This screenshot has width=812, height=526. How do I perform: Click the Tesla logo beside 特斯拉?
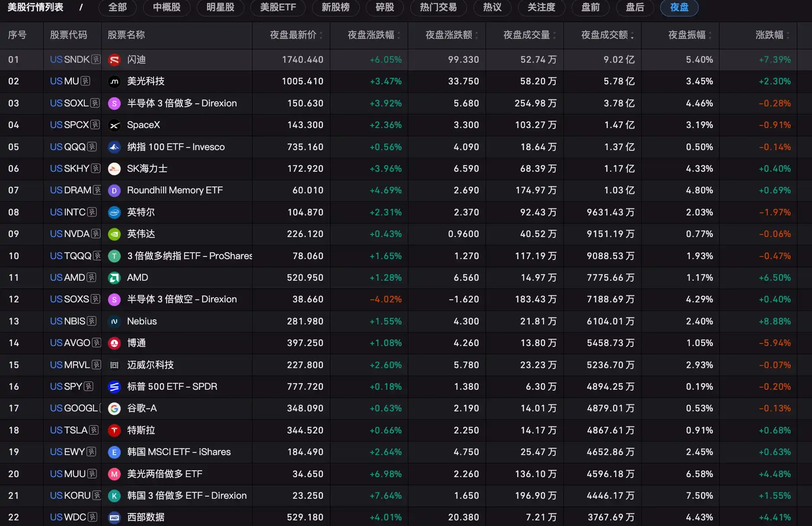pos(114,430)
